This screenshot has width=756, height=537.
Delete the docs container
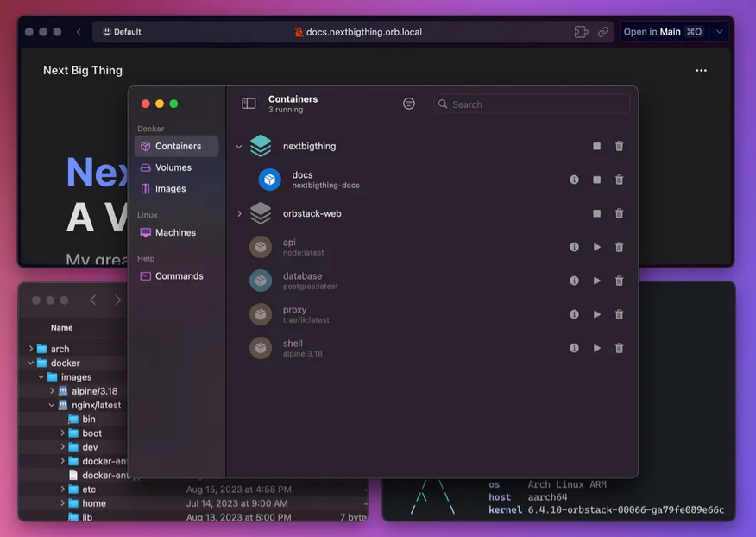(x=619, y=180)
